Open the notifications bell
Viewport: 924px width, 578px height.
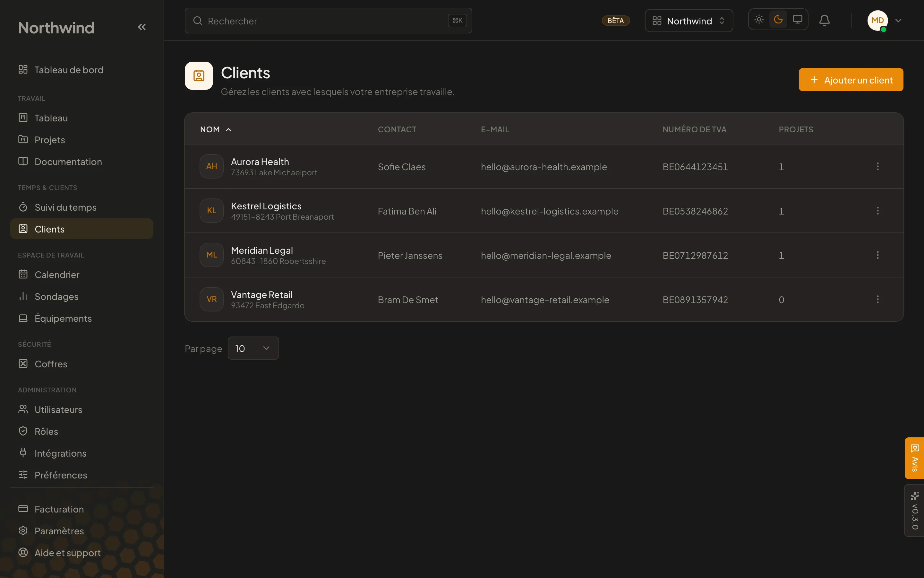point(824,20)
